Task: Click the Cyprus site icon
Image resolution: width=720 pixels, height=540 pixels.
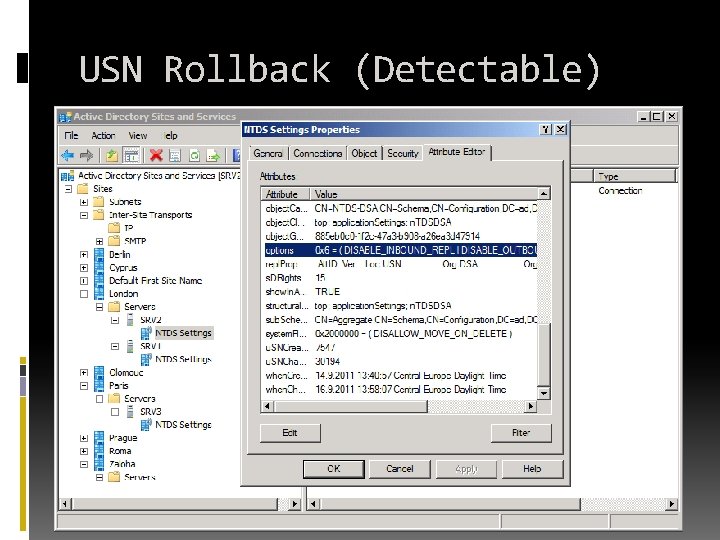Action: (x=99, y=267)
